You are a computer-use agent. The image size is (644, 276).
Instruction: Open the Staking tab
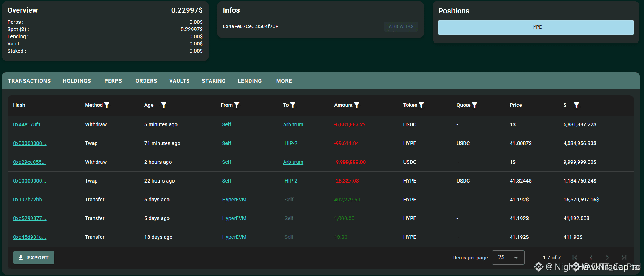(x=214, y=81)
